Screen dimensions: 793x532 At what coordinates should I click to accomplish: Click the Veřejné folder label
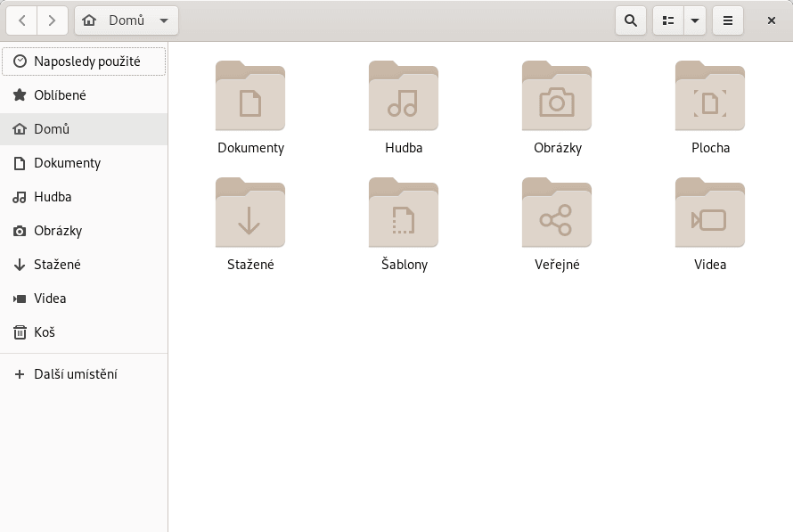[x=557, y=265]
